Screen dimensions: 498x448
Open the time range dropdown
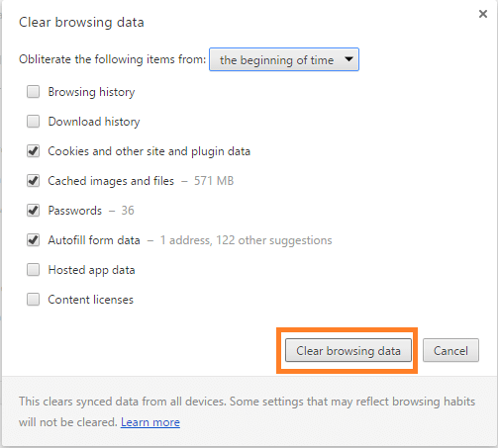(284, 59)
